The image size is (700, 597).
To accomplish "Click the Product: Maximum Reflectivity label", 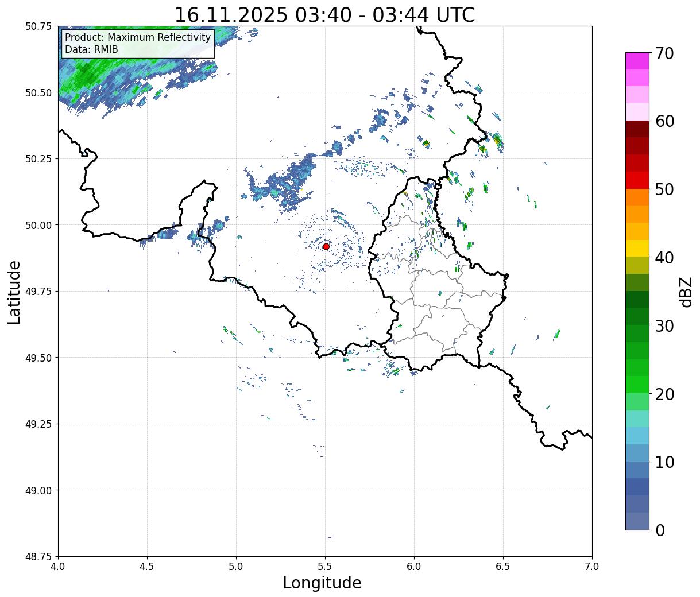I will pos(138,37).
